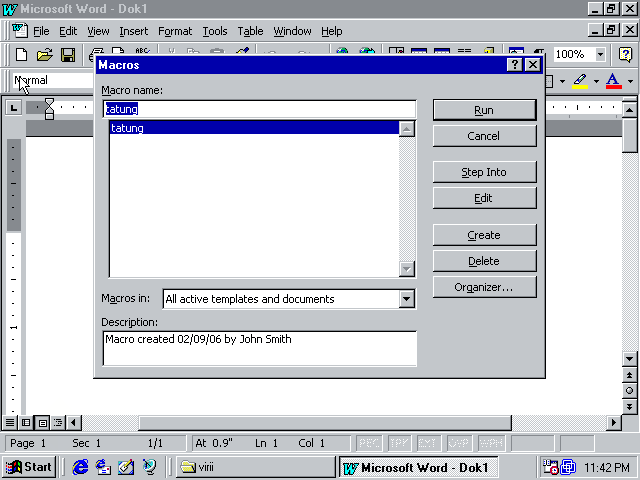Click the blue network tray icon
The height and width of the screenshot is (480, 640).
pyautogui.click(x=568, y=467)
